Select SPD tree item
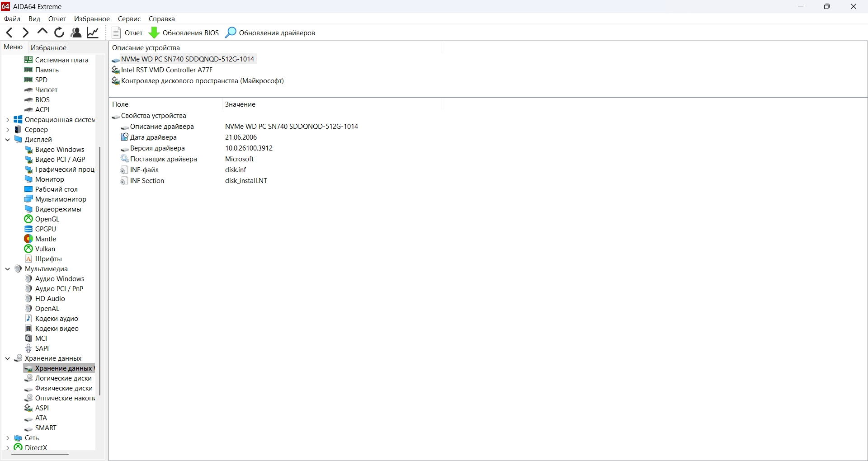The image size is (868, 461). click(x=36, y=80)
